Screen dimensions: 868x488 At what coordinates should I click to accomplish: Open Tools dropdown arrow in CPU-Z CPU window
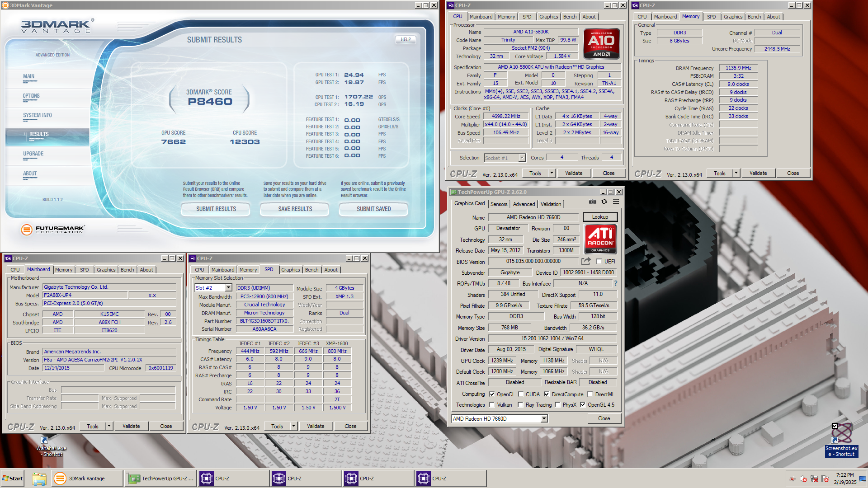tap(552, 173)
